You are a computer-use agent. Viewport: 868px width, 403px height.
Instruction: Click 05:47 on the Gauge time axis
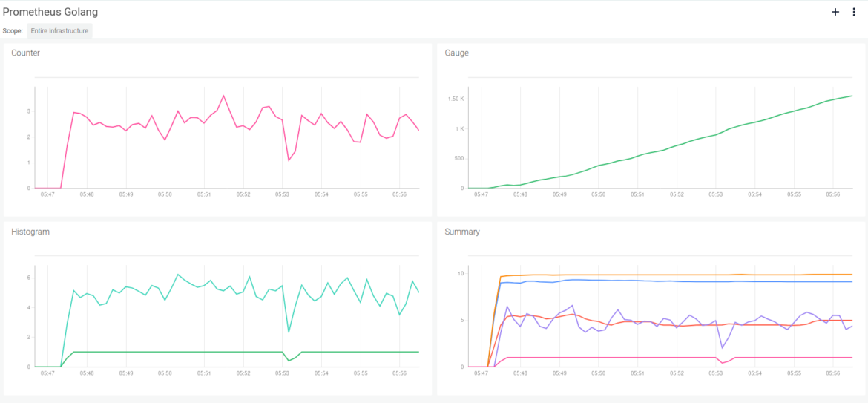point(481,195)
